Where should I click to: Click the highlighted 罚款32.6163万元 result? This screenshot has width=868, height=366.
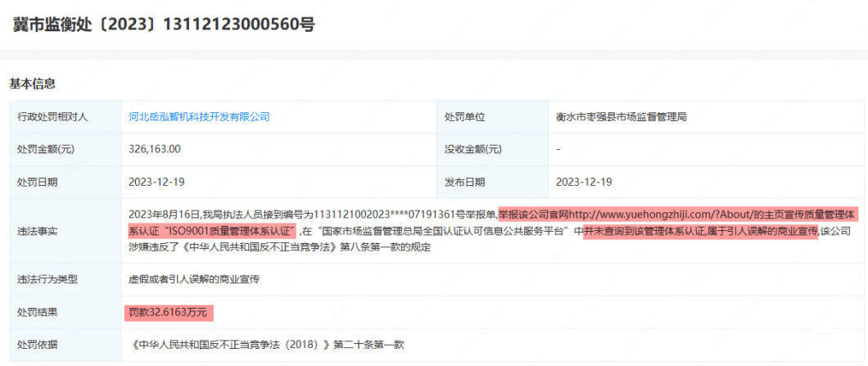169,312
